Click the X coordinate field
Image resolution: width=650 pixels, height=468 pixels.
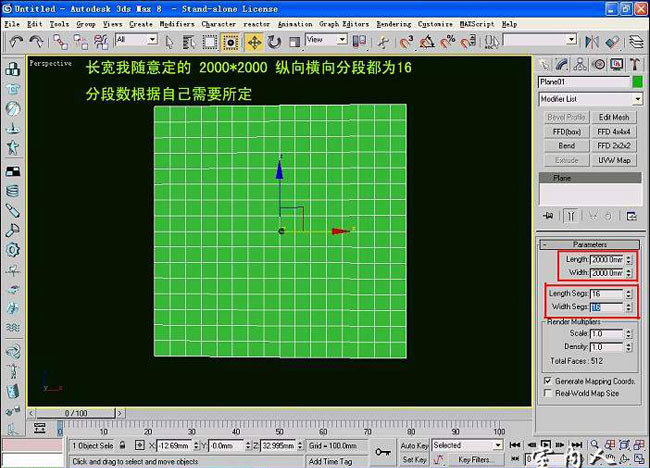(175, 446)
